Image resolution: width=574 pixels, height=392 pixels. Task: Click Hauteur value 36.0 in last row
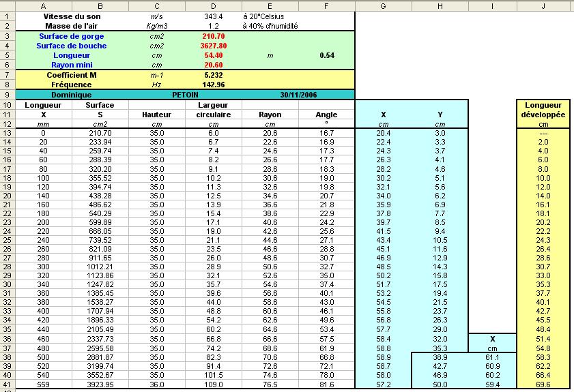(157, 385)
